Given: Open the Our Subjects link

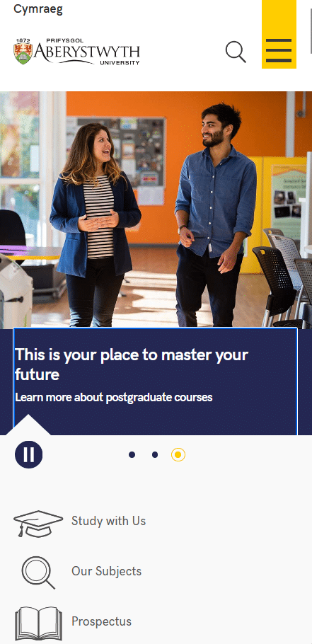Looking at the screenshot, I should coord(106,571).
